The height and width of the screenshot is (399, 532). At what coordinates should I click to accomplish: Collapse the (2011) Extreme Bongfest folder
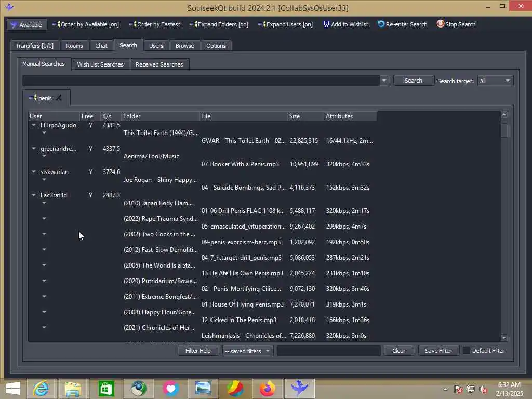click(x=44, y=296)
